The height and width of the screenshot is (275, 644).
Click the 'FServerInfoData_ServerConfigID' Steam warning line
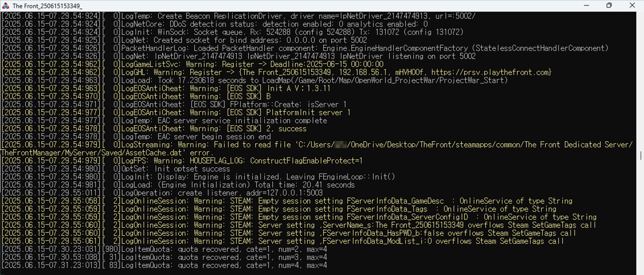coord(299,217)
